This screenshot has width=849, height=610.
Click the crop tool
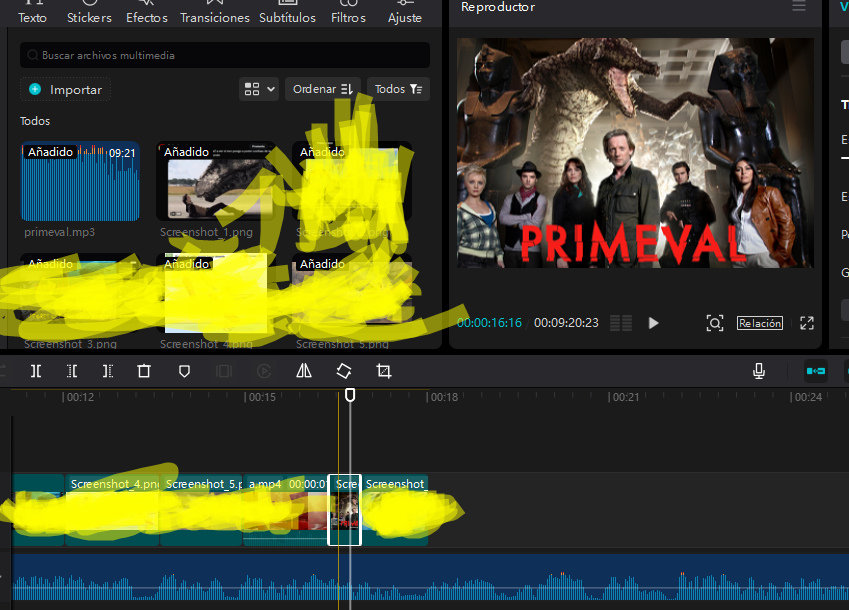coord(383,371)
